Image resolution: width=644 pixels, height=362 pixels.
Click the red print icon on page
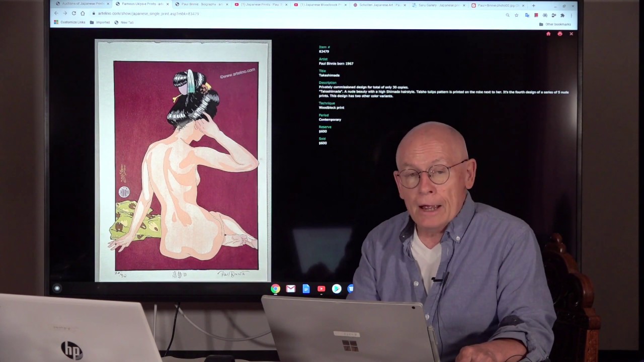pyautogui.click(x=559, y=34)
